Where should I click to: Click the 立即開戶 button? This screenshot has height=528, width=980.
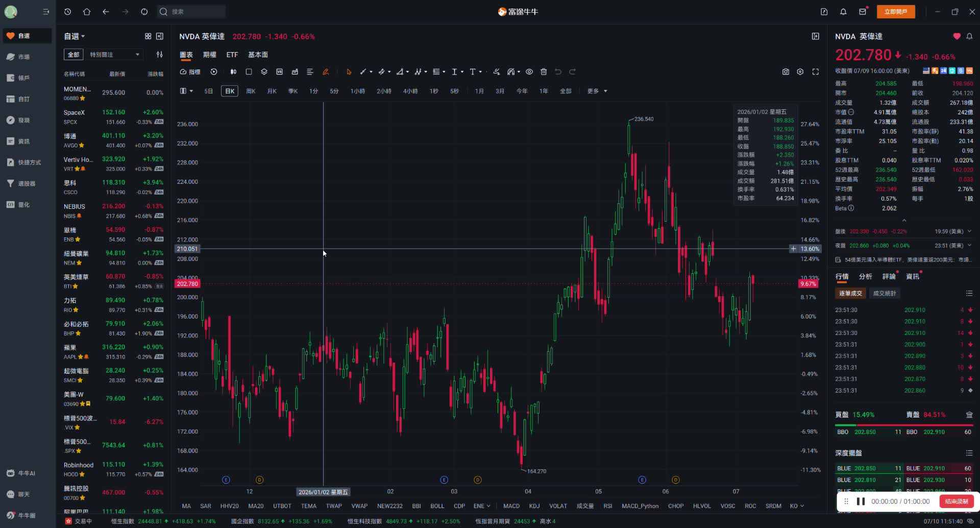(x=896, y=12)
